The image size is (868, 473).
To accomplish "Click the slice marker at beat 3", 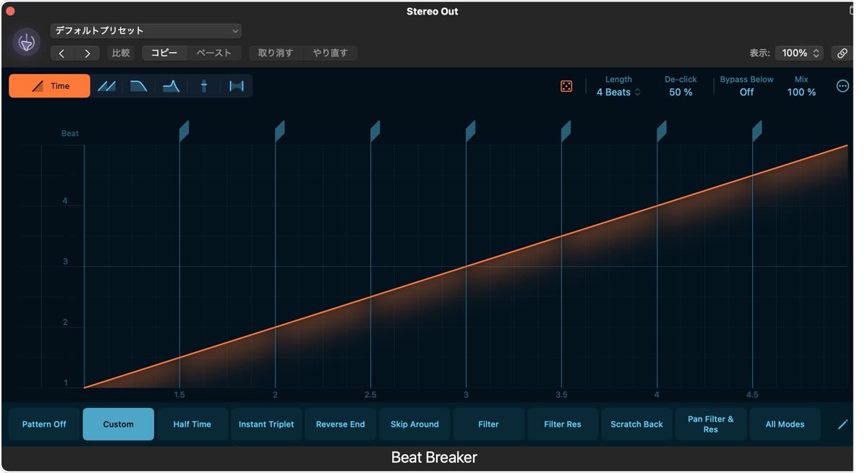I will tap(470, 131).
